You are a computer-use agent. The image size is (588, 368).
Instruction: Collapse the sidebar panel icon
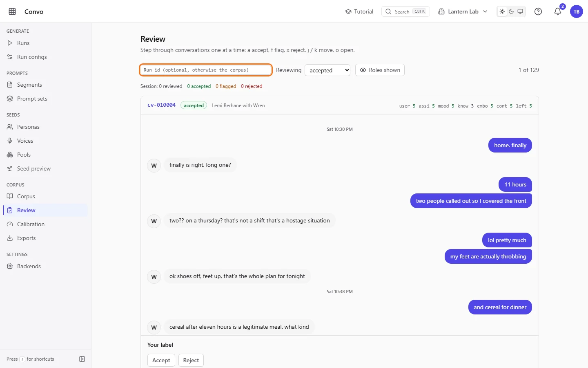coord(82,359)
